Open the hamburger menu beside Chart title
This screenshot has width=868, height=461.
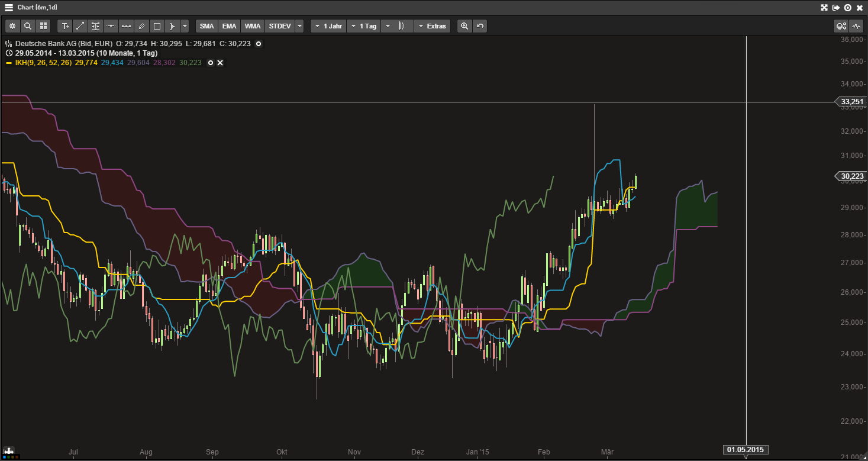[x=9, y=8]
